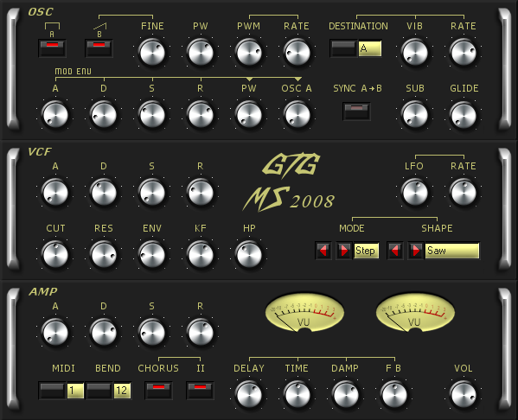Click the filter HP knob
Screen dimensions: 518x420
(x=249, y=255)
